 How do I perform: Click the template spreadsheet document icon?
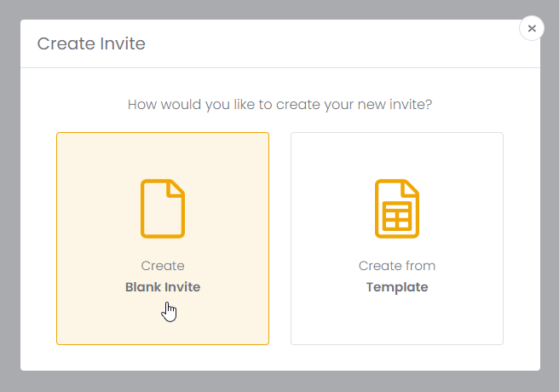(396, 208)
